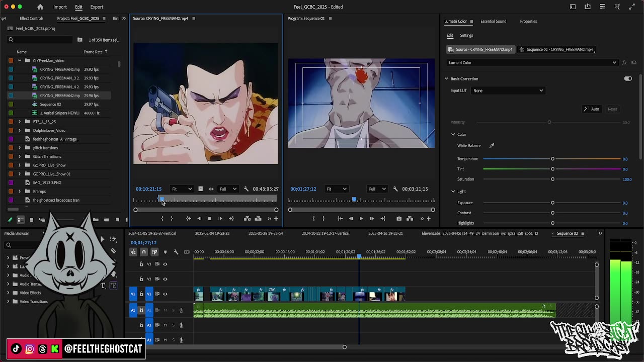Viewport: 644px width, 362px height.
Task: Step back one frame in Source monitor
Action: [x=199, y=219]
